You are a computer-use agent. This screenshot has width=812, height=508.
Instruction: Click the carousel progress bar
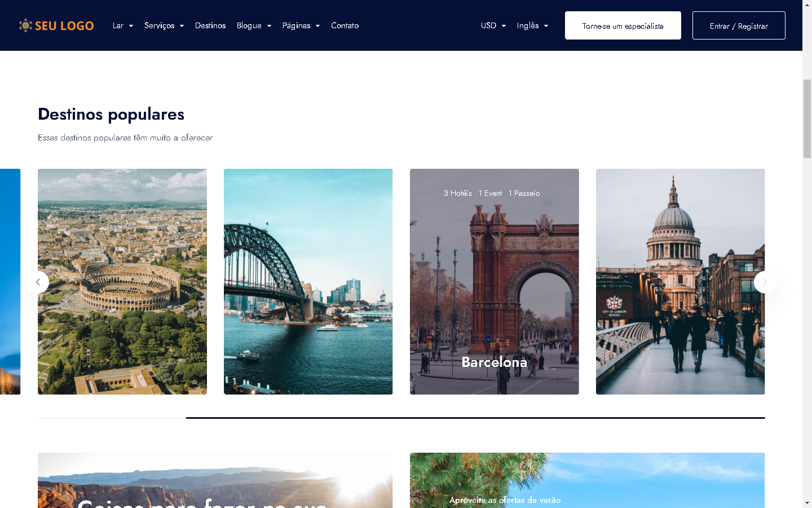[401, 418]
